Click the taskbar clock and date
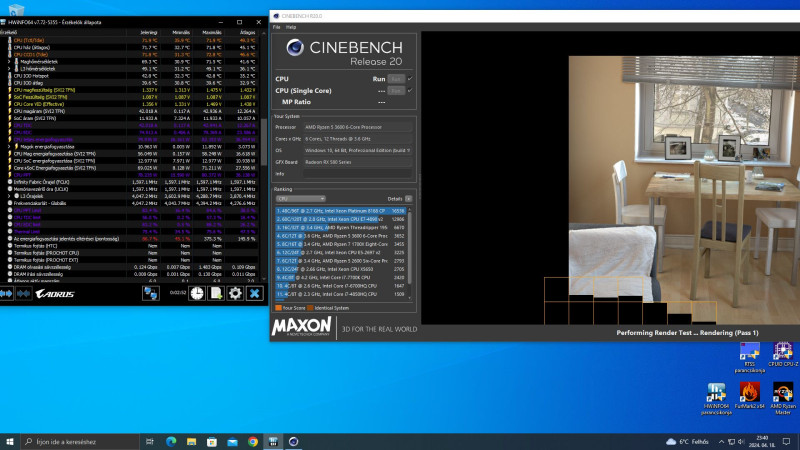The width and height of the screenshot is (800, 450). (762, 441)
